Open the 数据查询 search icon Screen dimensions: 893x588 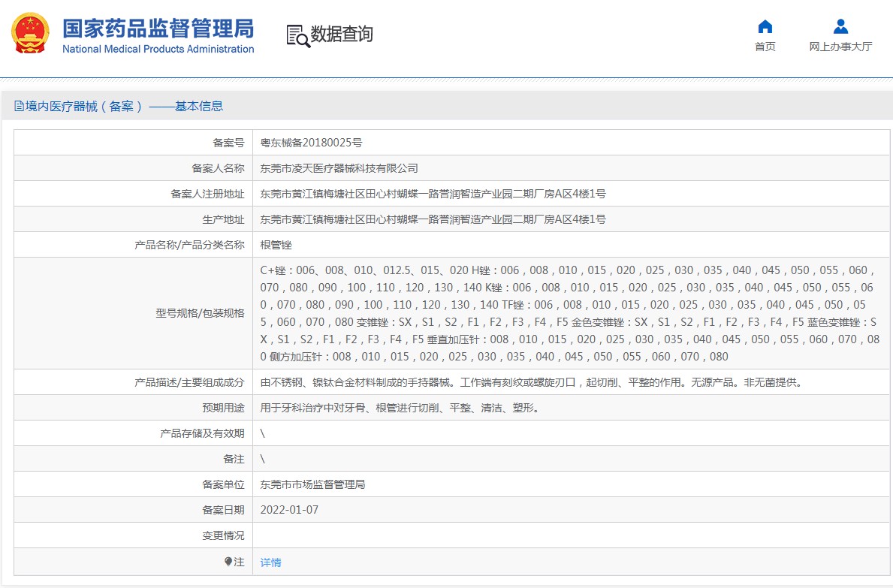tap(298, 36)
